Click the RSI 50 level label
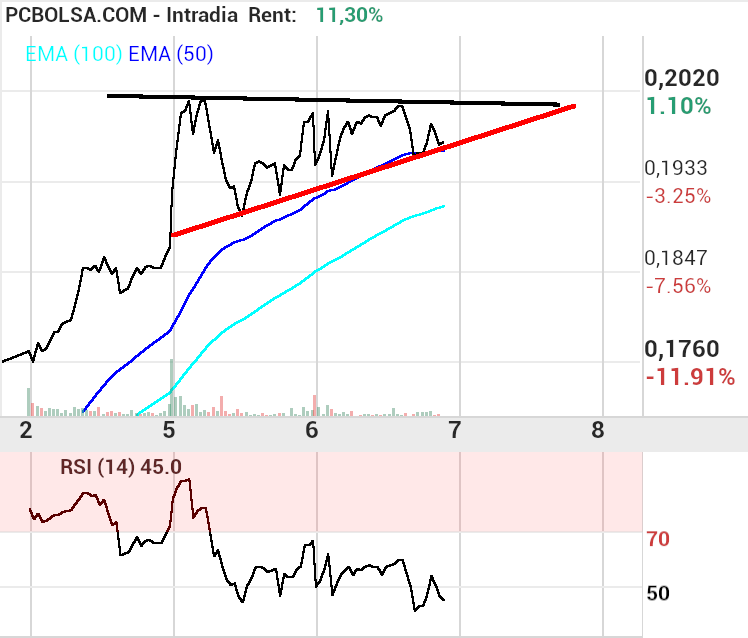This screenshot has height=638, width=748. [658, 593]
